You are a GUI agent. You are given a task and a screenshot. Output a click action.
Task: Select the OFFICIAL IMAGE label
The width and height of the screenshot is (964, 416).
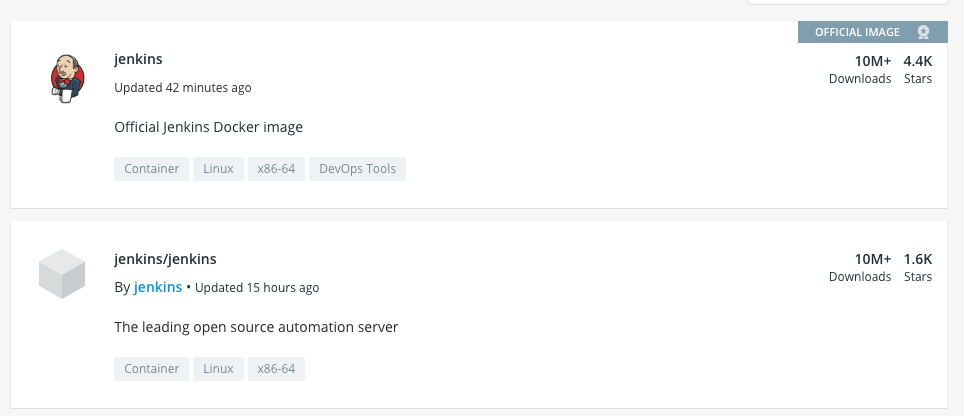[x=857, y=32]
